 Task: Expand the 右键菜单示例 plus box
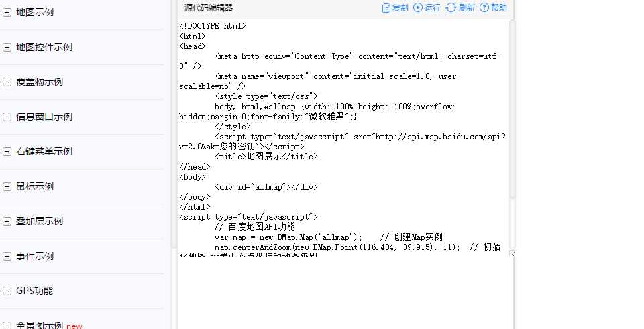tap(7, 152)
